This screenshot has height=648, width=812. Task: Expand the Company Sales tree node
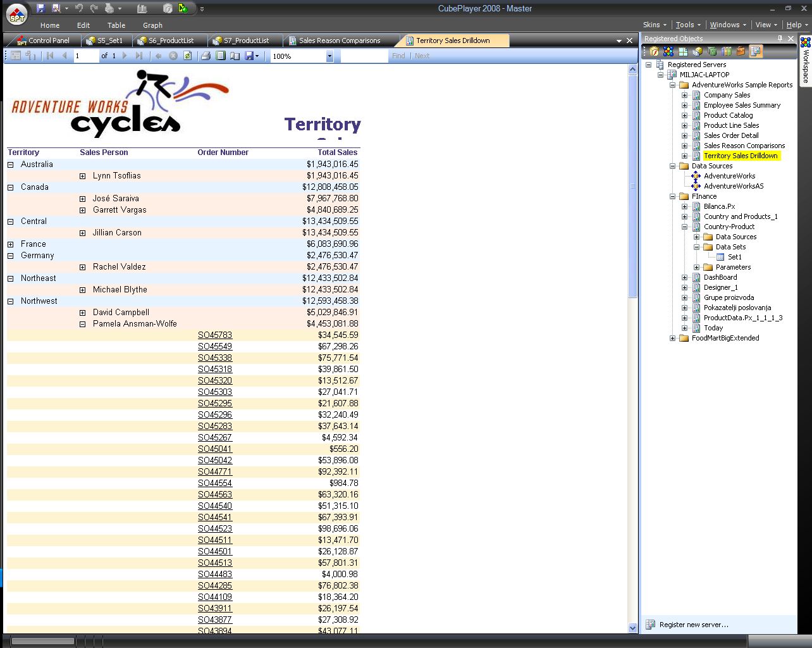[684, 95]
